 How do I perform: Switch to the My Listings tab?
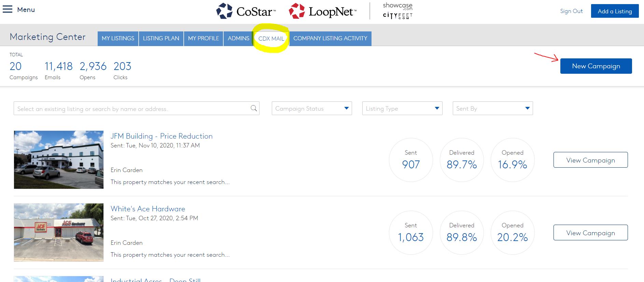pos(118,38)
